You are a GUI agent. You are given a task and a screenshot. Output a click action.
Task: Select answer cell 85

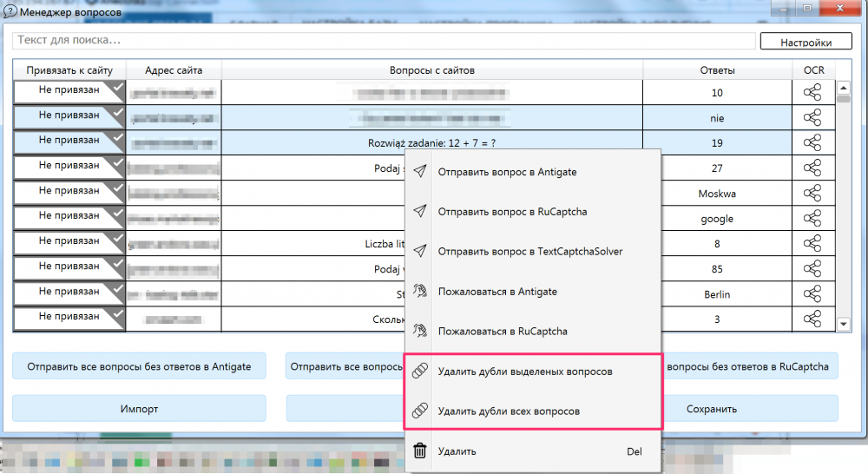[x=717, y=269]
